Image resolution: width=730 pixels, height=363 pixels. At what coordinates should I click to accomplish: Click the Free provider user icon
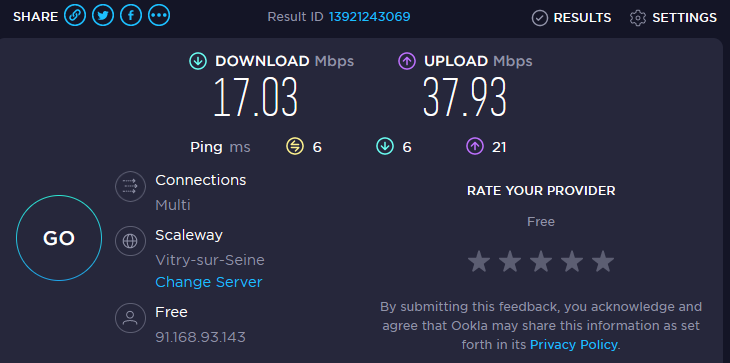pos(130,318)
